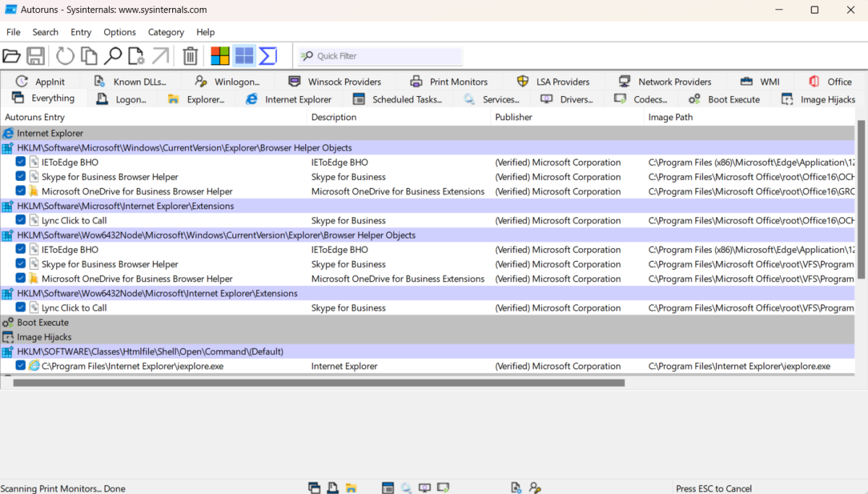Click the Services gears icon in status bar
Viewport: 868px width, 494px height.
(x=407, y=488)
